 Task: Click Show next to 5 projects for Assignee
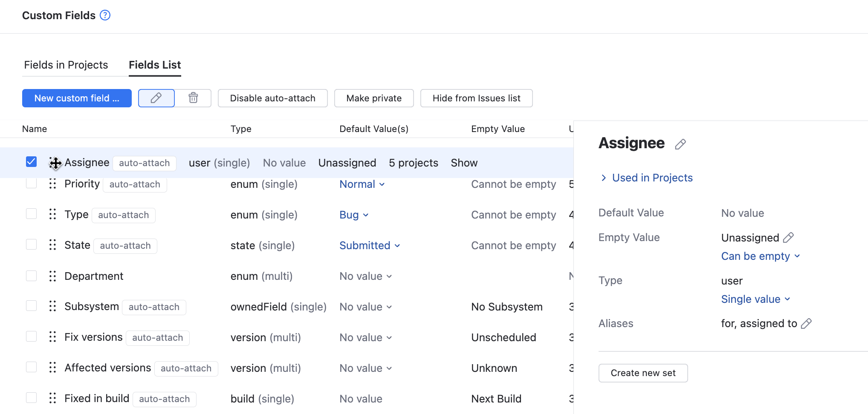[464, 163]
